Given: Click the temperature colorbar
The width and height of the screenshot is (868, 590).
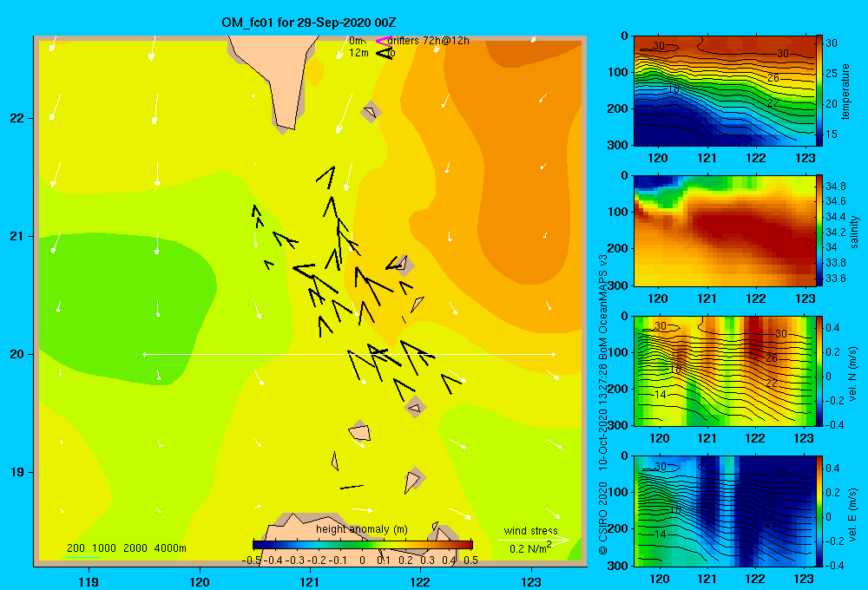Looking at the screenshot, I should pos(819,91).
